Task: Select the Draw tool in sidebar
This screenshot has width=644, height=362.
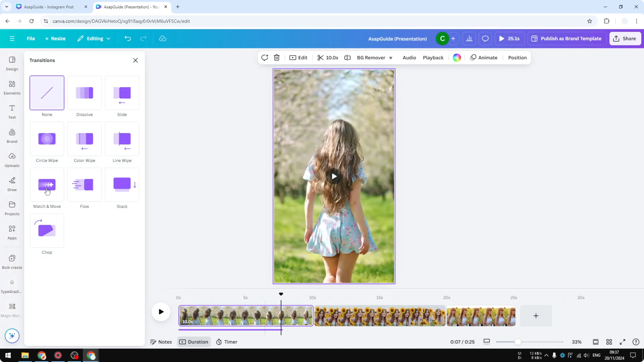Action: [12, 184]
